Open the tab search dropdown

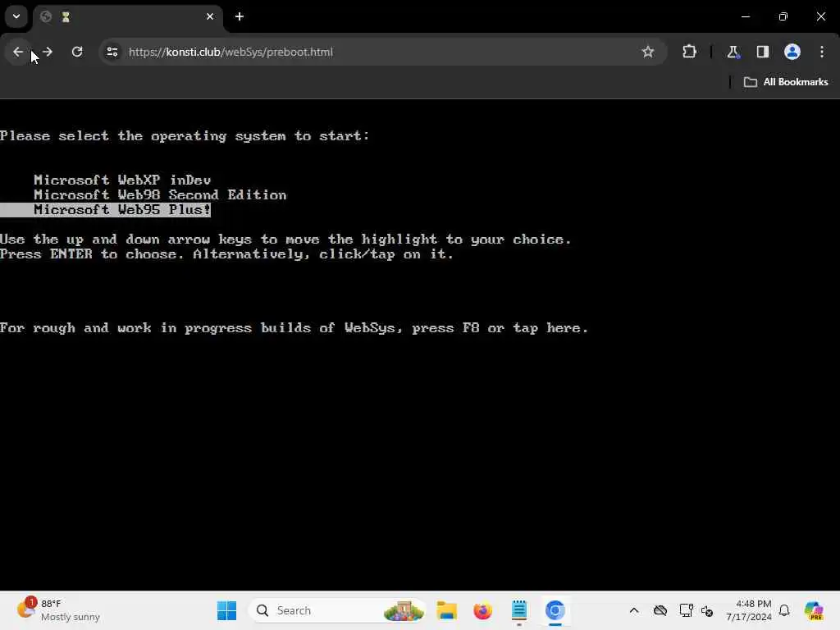tap(16, 16)
